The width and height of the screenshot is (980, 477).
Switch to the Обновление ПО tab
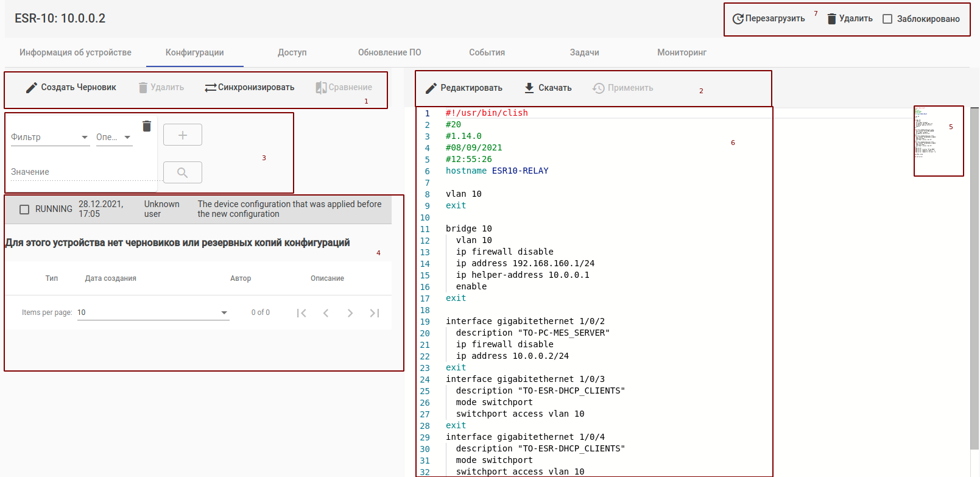tap(389, 52)
